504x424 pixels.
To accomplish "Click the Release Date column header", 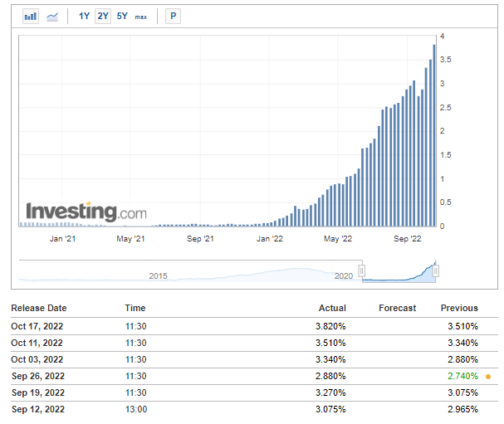I will point(38,308).
